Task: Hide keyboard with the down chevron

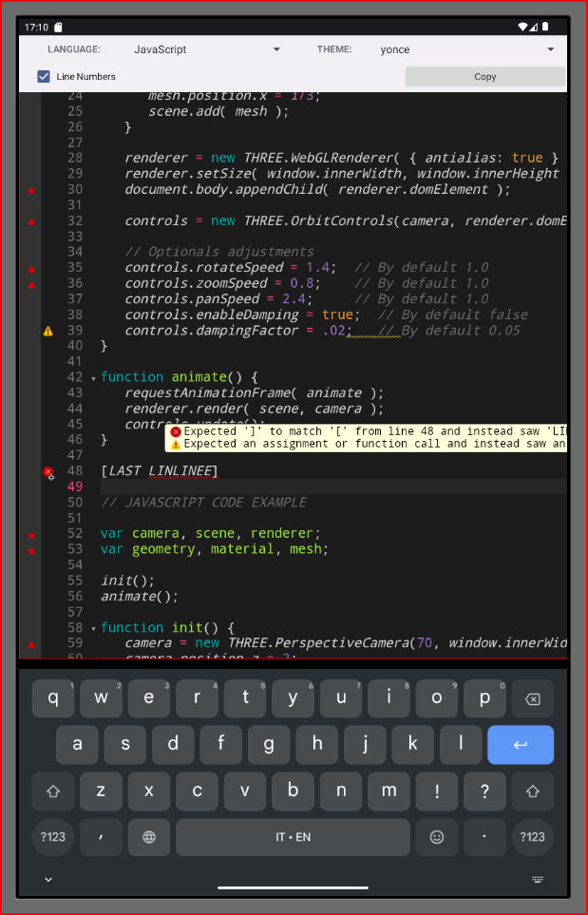Action: (48, 880)
